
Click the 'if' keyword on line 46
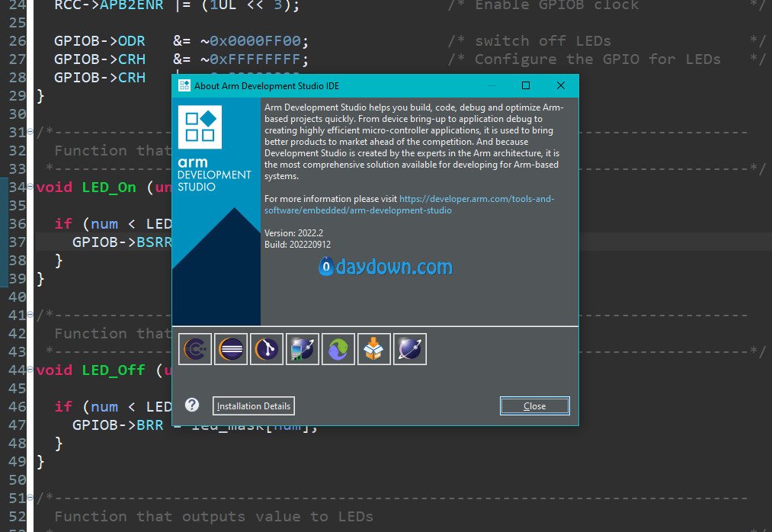click(63, 407)
